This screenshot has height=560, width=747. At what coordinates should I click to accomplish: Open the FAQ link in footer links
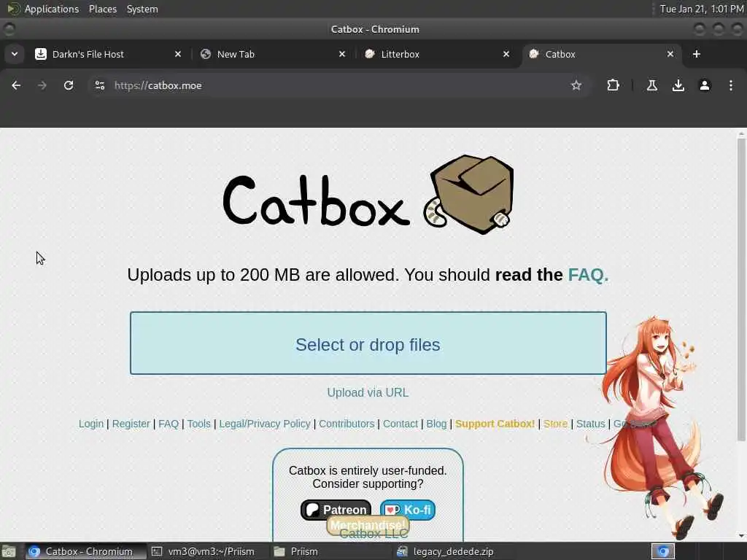pyautogui.click(x=169, y=424)
